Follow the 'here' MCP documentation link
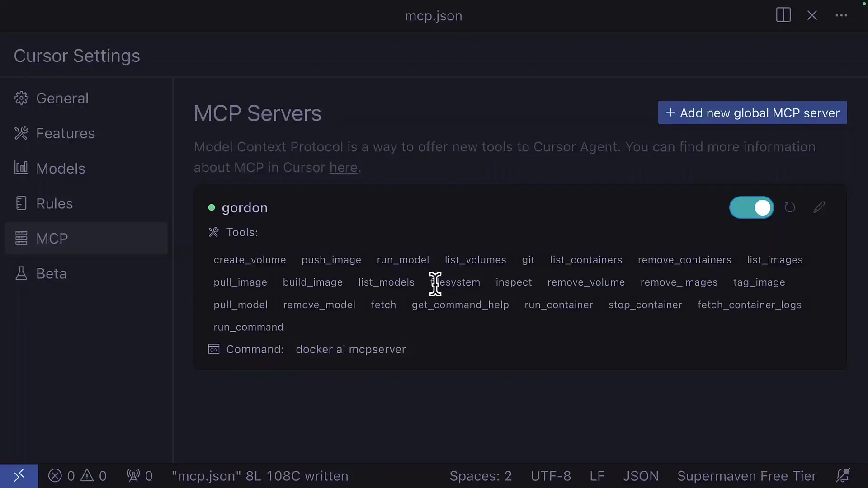Image resolution: width=868 pixels, height=488 pixels. [343, 167]
